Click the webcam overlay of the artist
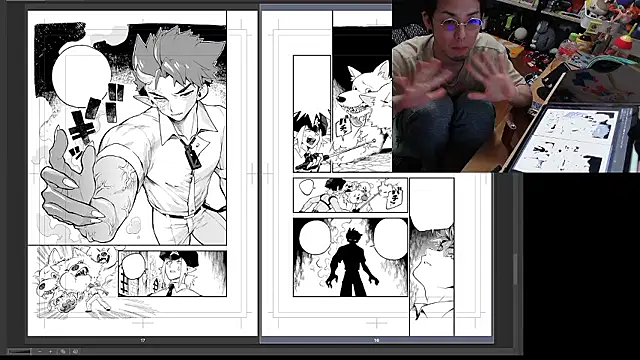 pos(516,86)
